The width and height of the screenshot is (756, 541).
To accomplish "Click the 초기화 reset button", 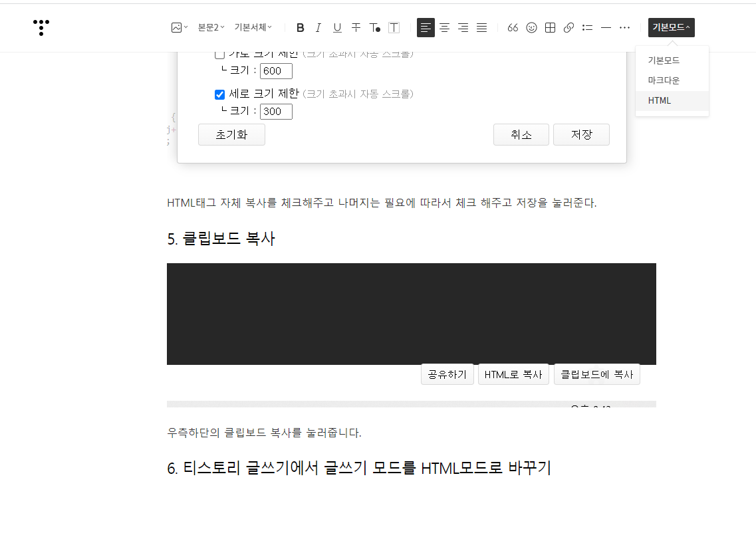I will coord(231,134).
